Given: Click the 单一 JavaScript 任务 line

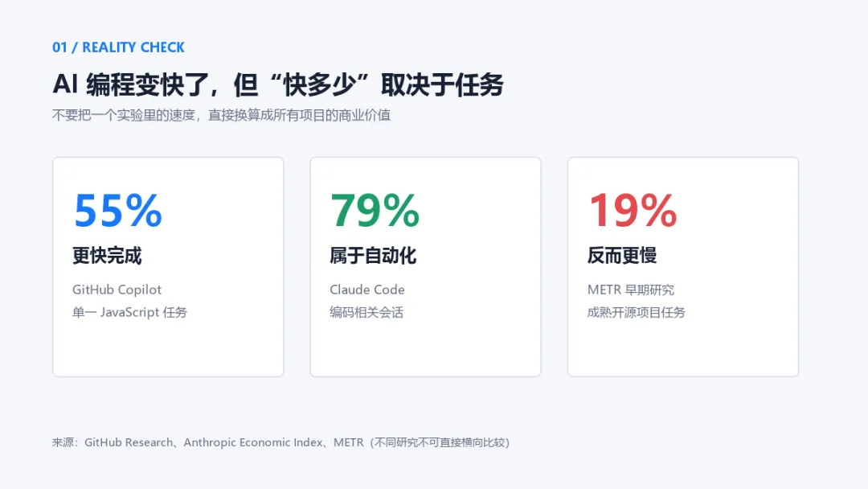Looking at the screenshot, I should pyautogui.click(x=129, y=312).
